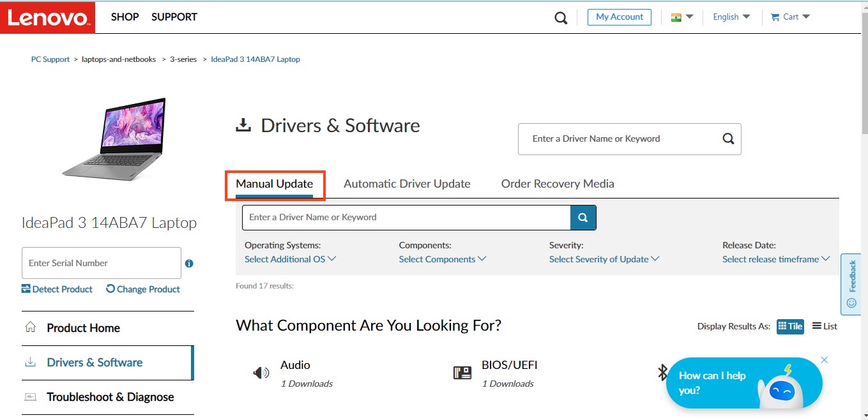Open Troubleshoot & Diagnose in sidebar

pyautogui.click(x=110, y=397)
